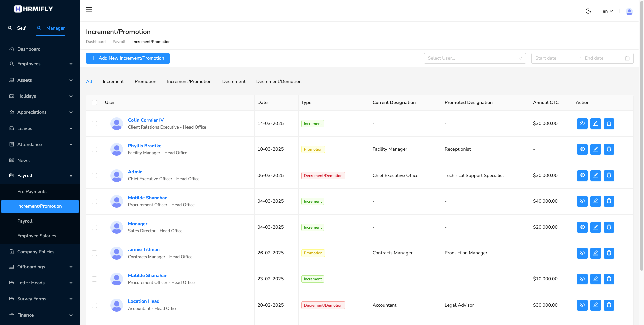Click the hamburger menu icon
Screen dimensions: 644x325
pos(89,10)
